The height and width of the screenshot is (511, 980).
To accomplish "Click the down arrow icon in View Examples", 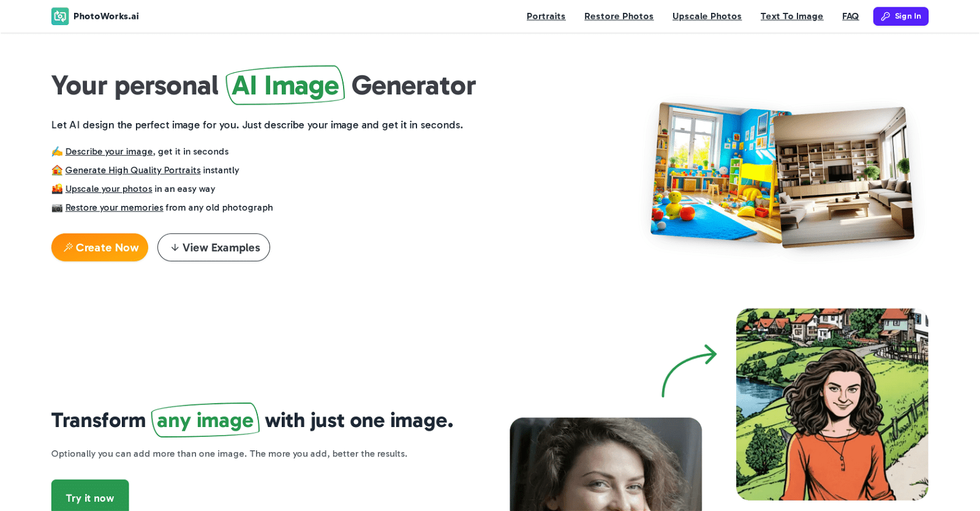I will click(175, 248).
